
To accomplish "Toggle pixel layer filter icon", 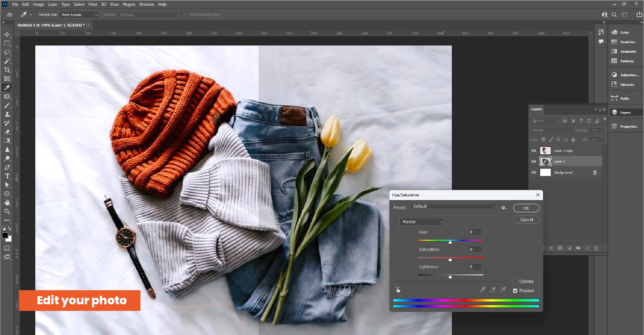I will pyautogui.click(x=565, y=121).
